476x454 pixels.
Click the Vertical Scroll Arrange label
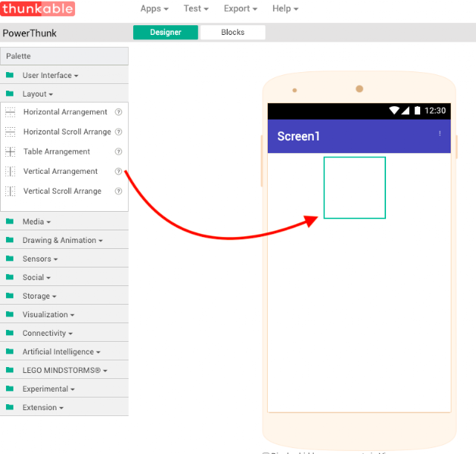click(x=62, y=191)
